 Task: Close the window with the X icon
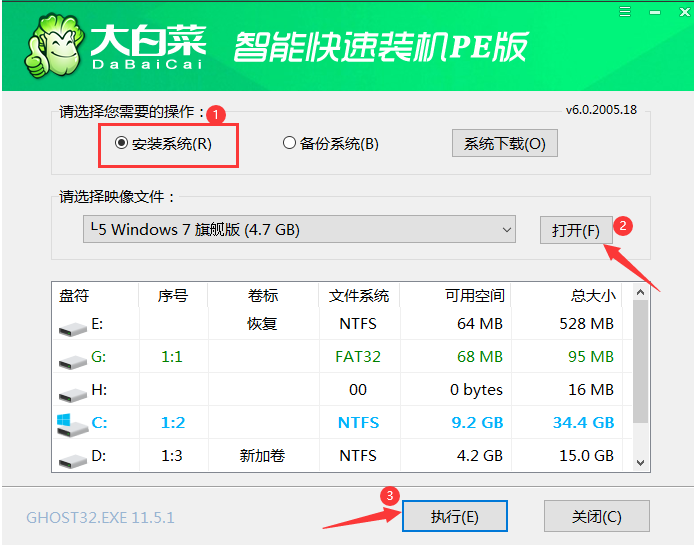[685, 12]
